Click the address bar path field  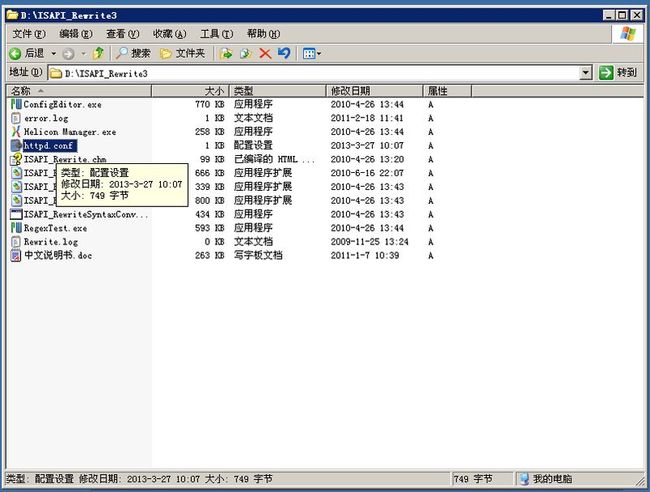(x=314, y=73)
